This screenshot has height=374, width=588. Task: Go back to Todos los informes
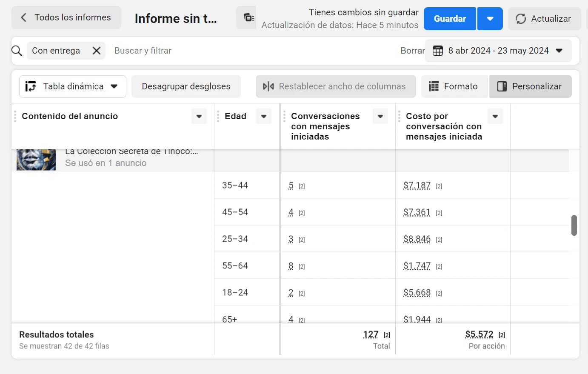(66, 17)
